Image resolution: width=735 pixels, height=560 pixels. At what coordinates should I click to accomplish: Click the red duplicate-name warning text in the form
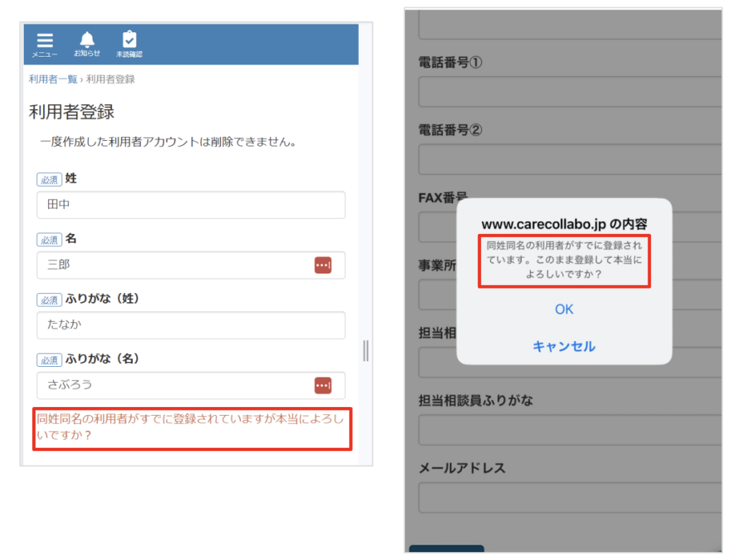tap(190, 426)
